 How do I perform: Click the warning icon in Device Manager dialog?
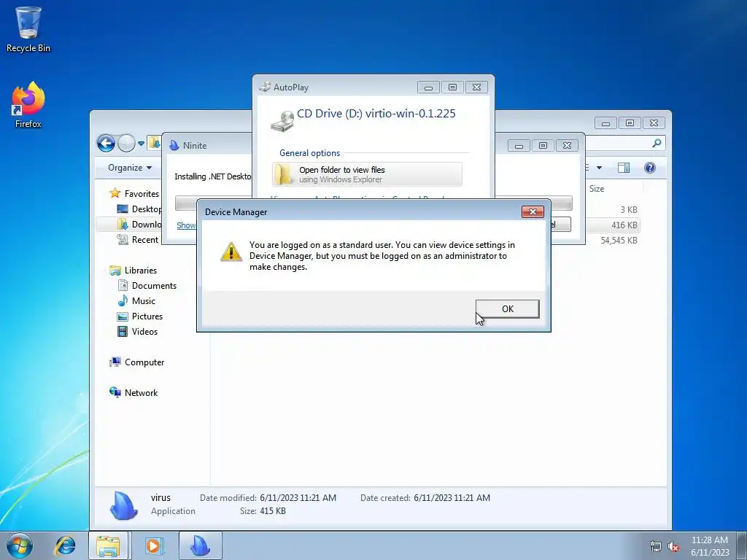(231, 252)
